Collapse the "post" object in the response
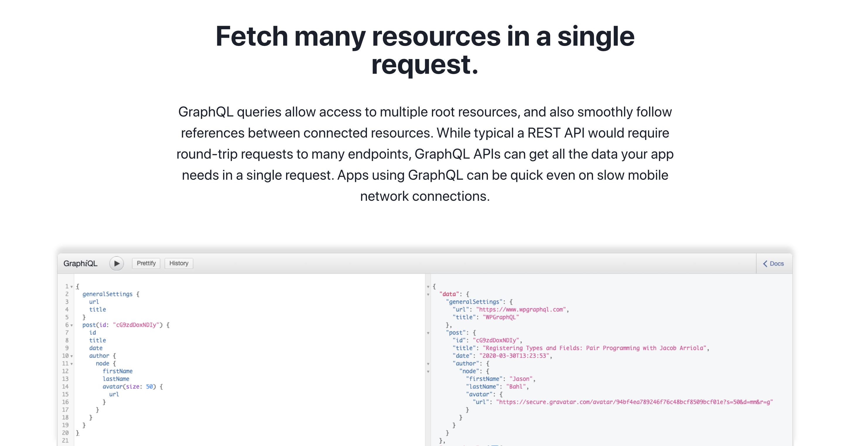The height and width of the screenshot is (446, 868). coord(428,333)
